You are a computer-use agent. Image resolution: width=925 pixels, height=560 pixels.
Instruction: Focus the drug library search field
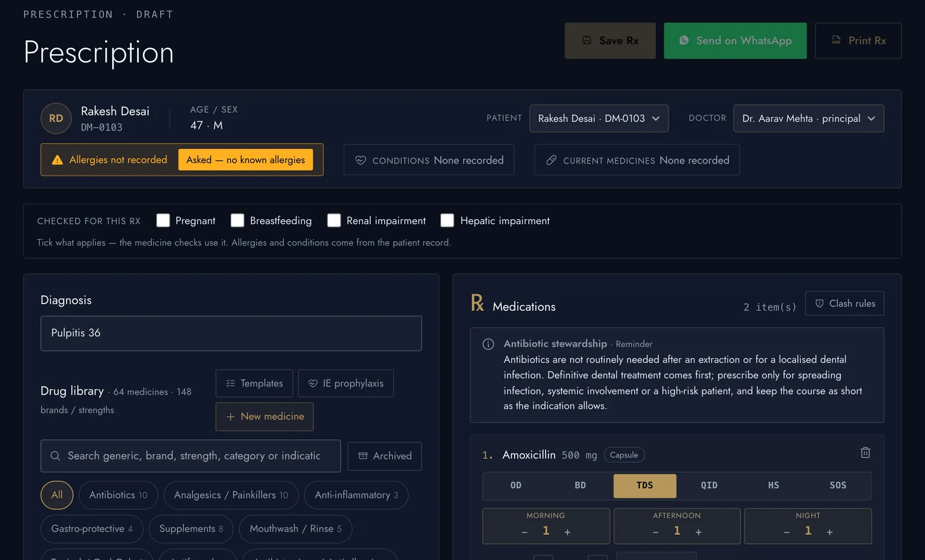point(191,456)
